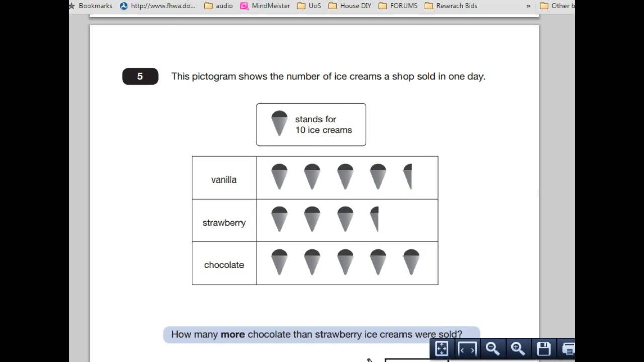Open the FORUMS bookmarks folder

(x=397, y=6)
